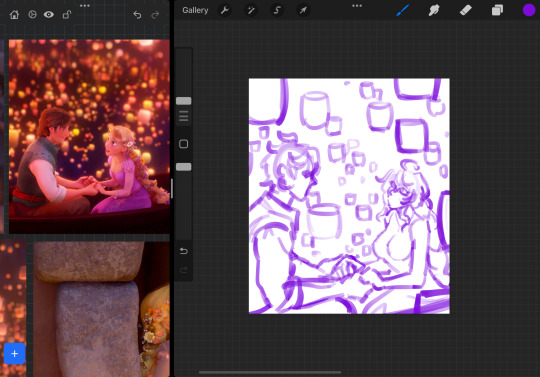Activate the Selection S tool
540x377 pixels.
pyautogui.click(x=277, y=10)
